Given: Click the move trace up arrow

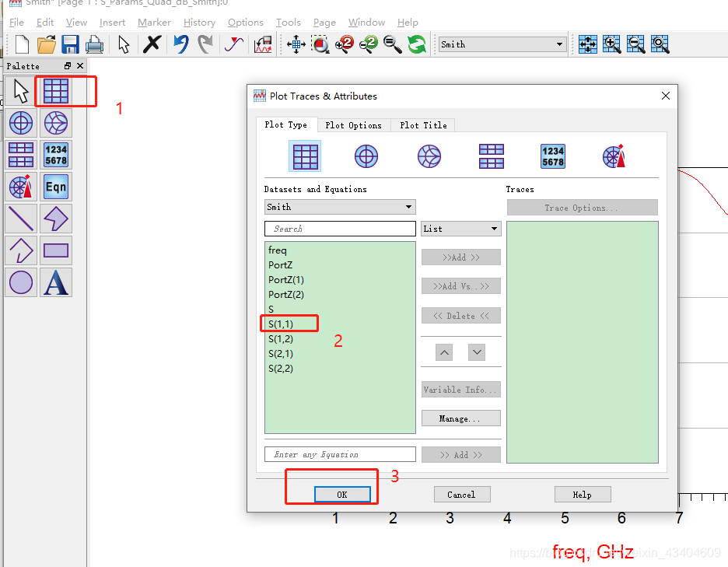Looking at the screenshot, I should coord(444,352).
